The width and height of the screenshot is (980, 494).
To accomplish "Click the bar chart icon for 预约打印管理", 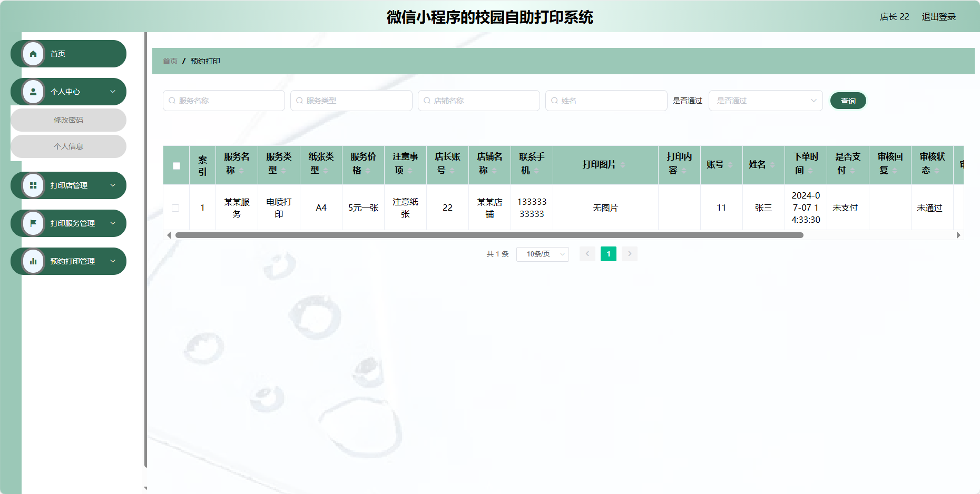I will coord(33,261).
